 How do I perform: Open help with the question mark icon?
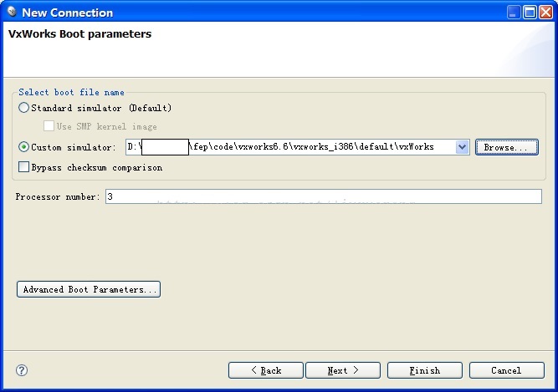pos(22,370)
